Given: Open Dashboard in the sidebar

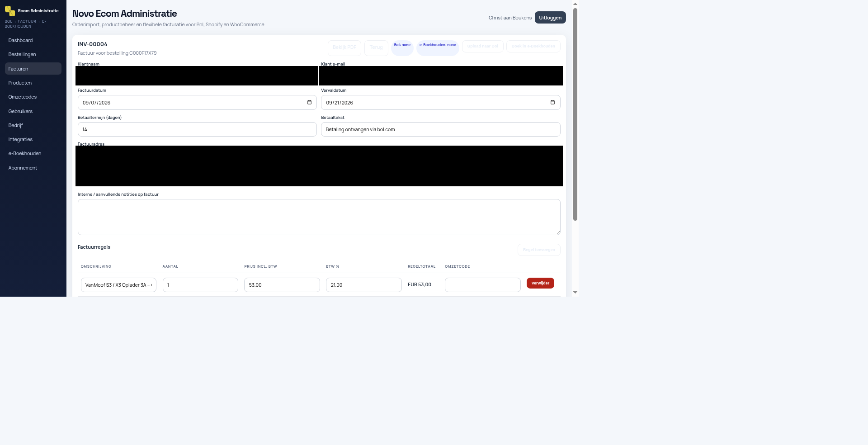Looking at the screenshot, I should click(33, 40).
